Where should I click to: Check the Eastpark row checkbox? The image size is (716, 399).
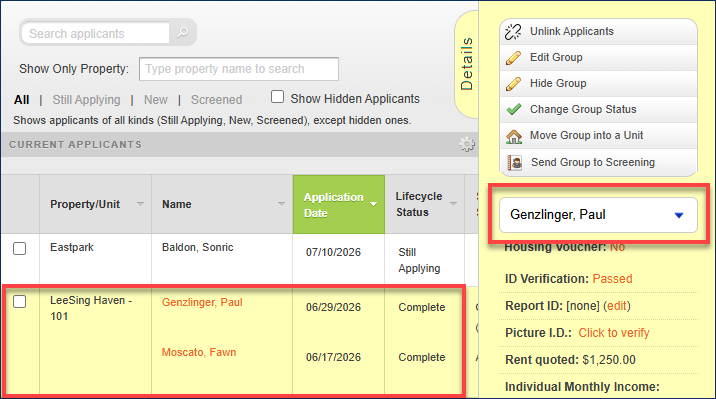point(20,248)
